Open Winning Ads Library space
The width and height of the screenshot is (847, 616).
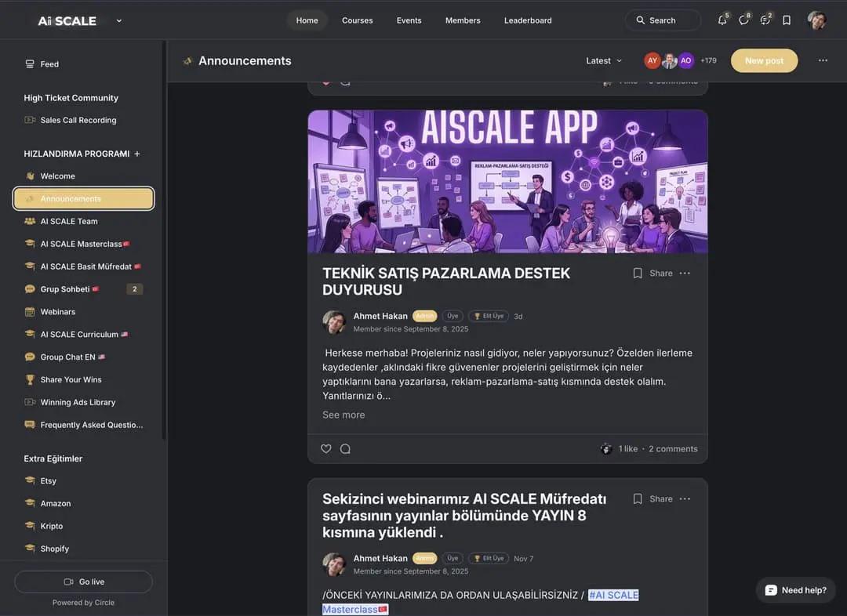(x=84, y=403)
